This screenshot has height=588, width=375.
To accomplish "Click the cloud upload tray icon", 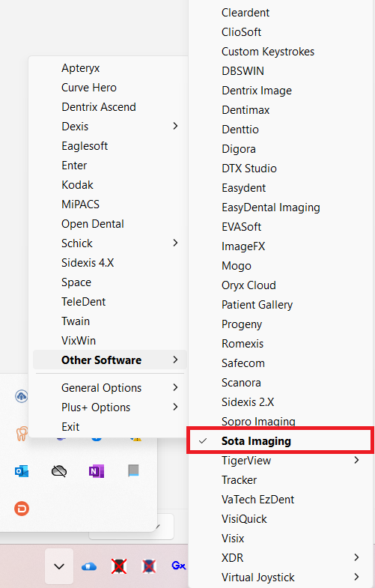I will point(22,396).
